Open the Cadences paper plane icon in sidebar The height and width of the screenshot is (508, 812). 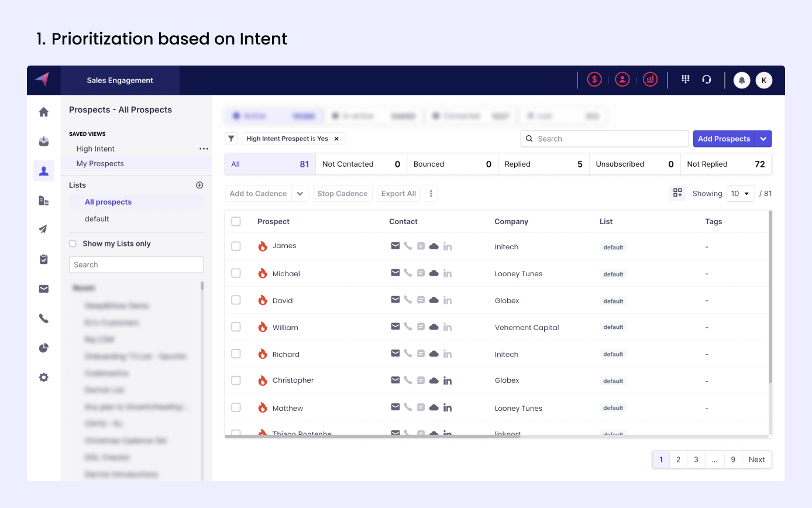[43, 229]
